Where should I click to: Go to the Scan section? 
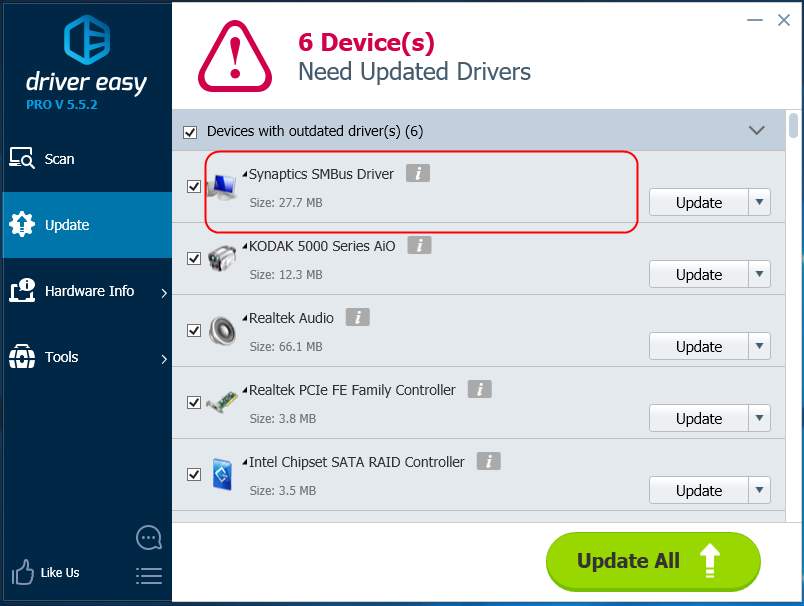87,159
